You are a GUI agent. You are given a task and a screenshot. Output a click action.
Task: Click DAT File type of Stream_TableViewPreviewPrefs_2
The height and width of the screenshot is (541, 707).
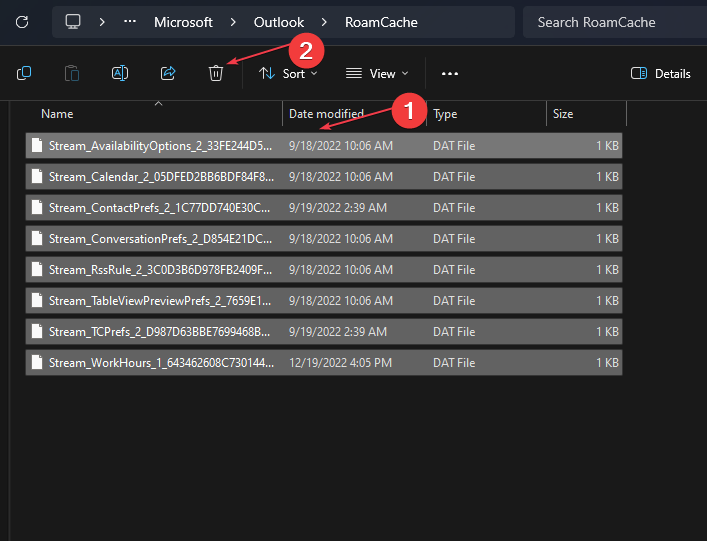[x=454, y=301]
